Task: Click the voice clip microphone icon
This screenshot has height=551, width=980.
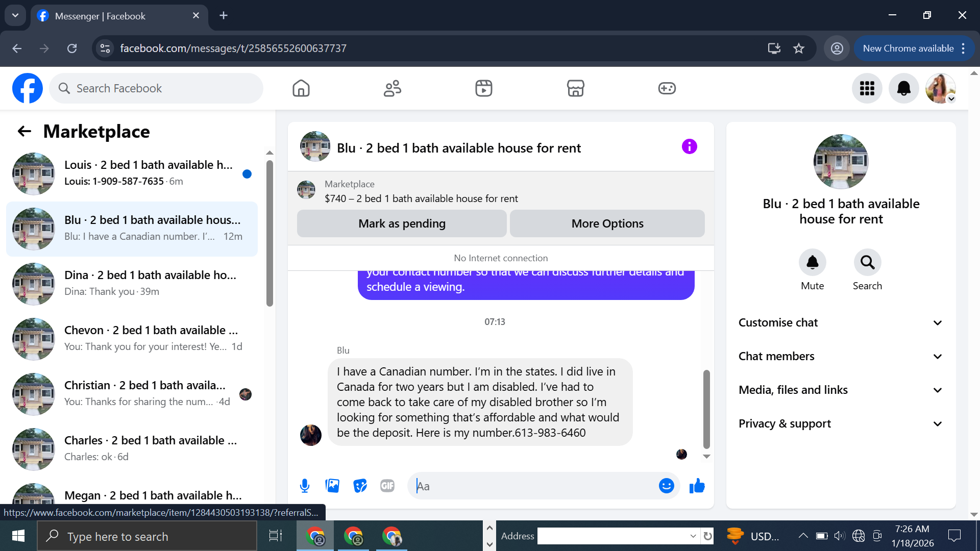Action: [305, 486]
